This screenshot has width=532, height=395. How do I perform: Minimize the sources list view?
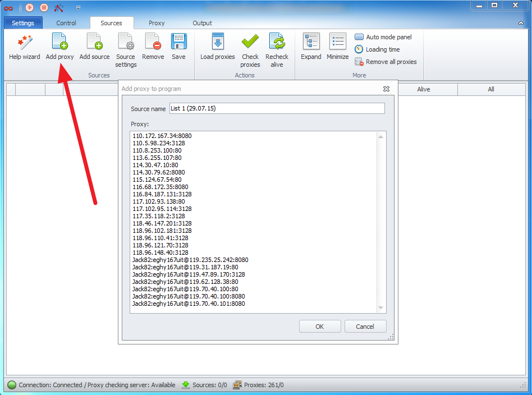point(338,47)
